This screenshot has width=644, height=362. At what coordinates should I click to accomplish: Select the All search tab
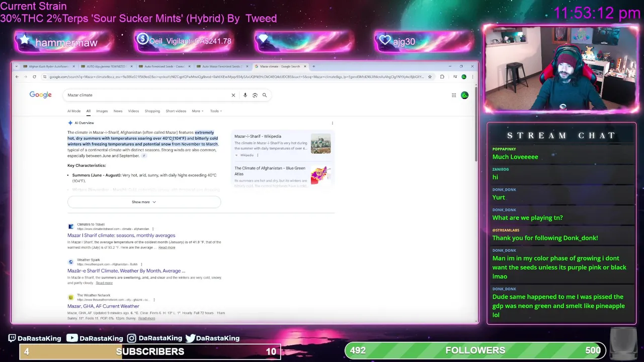point(88,111)
